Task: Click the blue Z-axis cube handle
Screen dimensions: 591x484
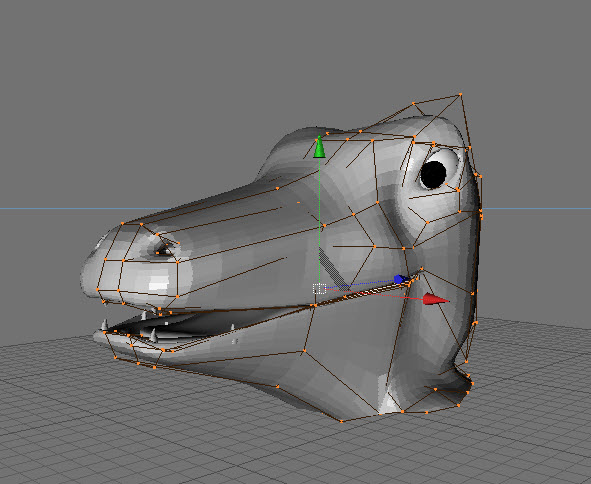Action: pos(400,279)
